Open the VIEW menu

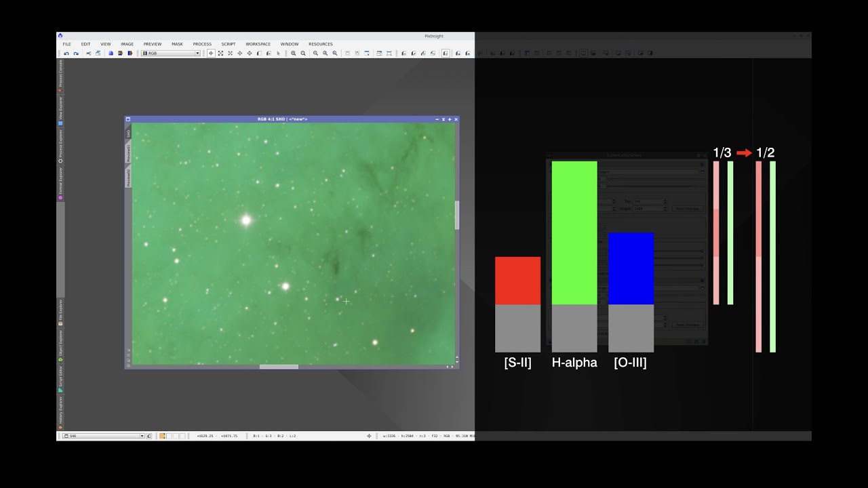[106, 44]
